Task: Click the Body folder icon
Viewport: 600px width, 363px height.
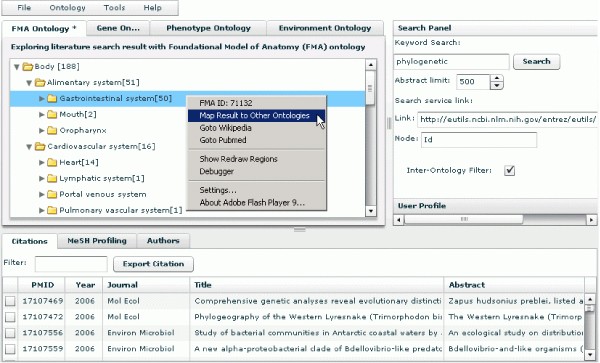Action: point(28,67)
